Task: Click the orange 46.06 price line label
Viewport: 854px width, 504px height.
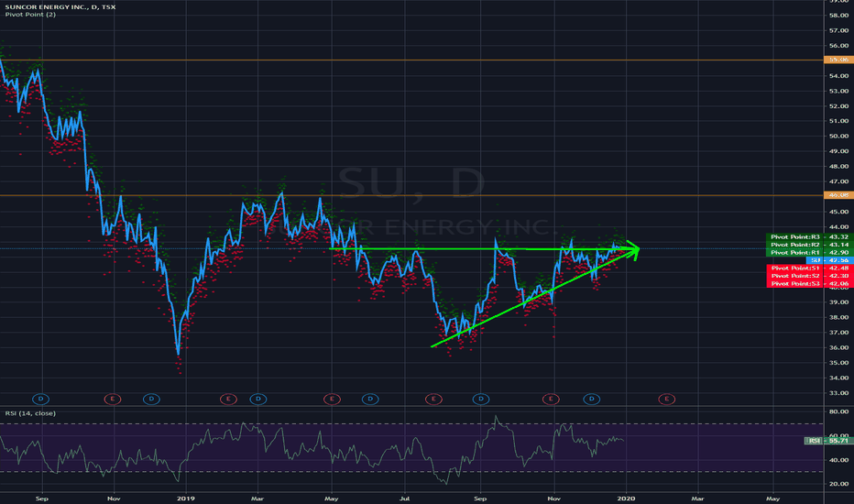Action: 838,195
